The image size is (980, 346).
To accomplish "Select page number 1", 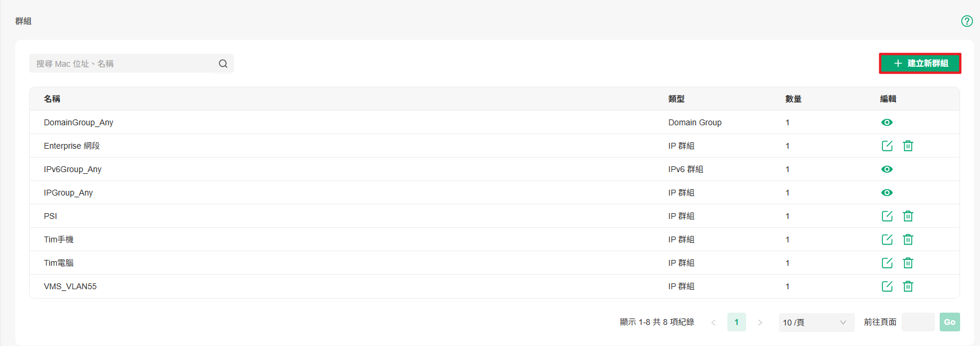I will [737, 322].
